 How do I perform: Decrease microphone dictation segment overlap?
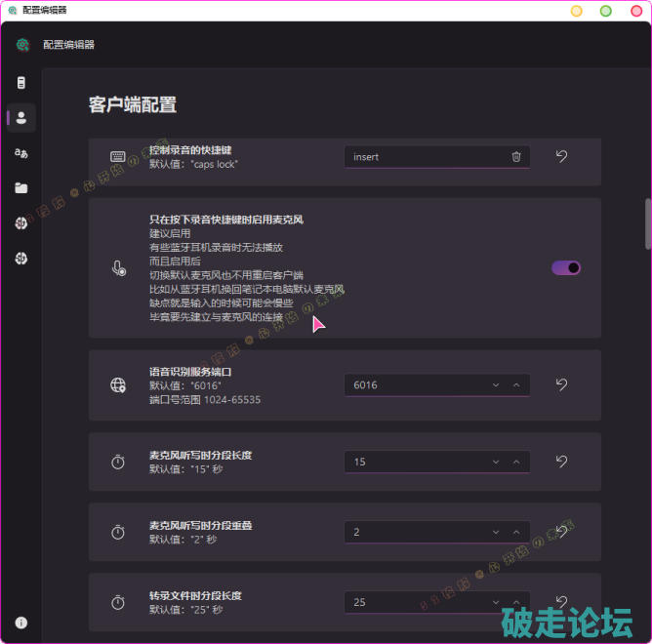pyautogui.click(x=496, y=532)
